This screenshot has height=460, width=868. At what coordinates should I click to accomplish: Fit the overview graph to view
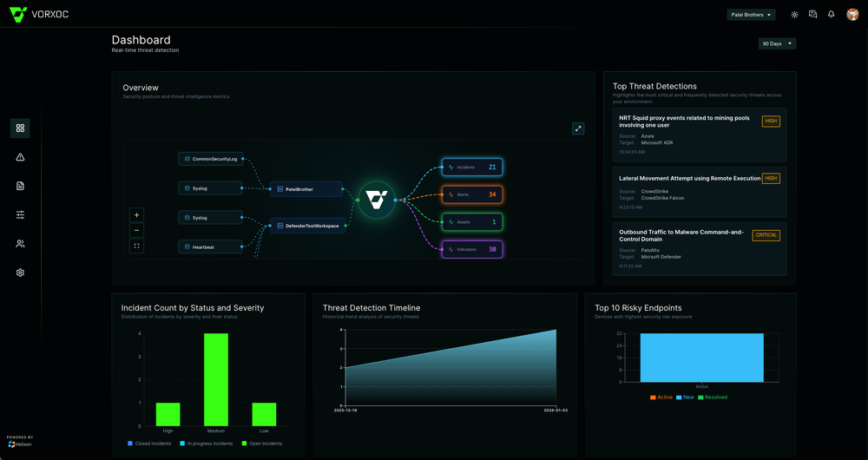click(137, 246)
